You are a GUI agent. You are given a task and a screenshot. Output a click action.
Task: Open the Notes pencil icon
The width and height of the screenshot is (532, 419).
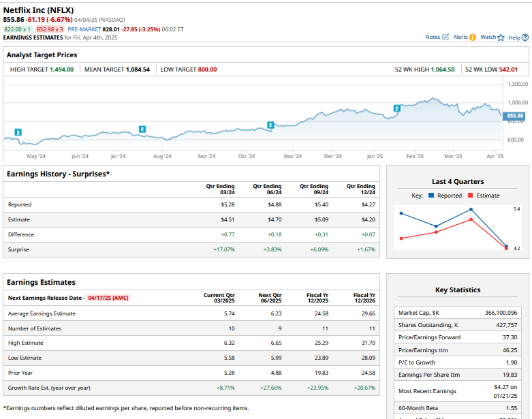coord(446,37)
